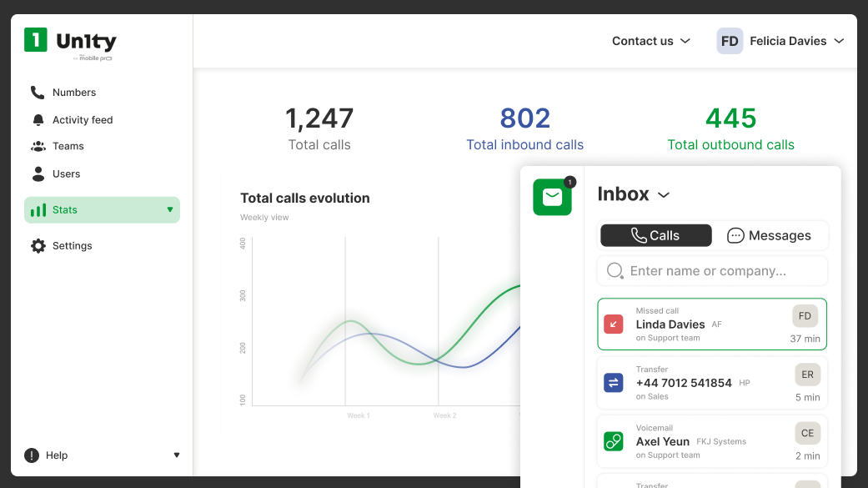Expand the Stats submenu arrow

[x=170, y=210]
